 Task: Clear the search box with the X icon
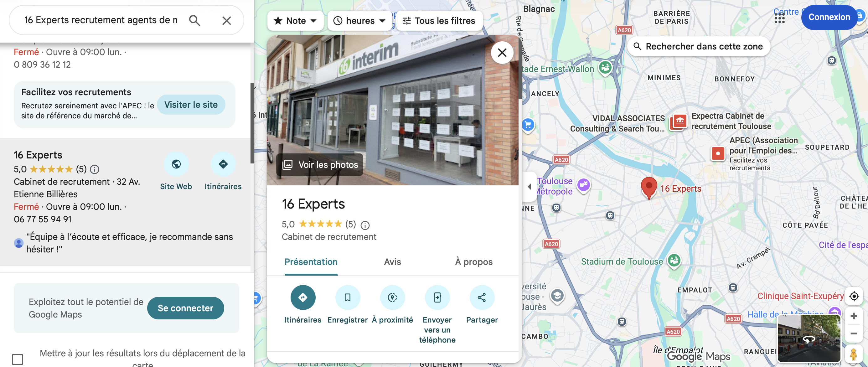(226, 21)
